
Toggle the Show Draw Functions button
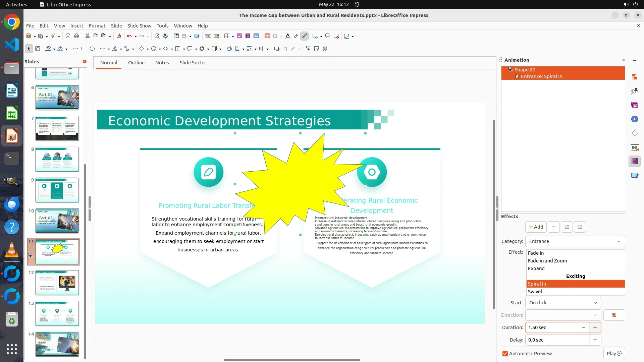304,36
